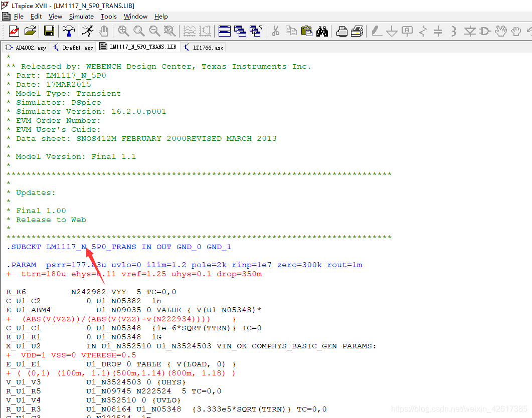Open a file with the folder icon
The image size is (532, 418).
click(30, 31)
